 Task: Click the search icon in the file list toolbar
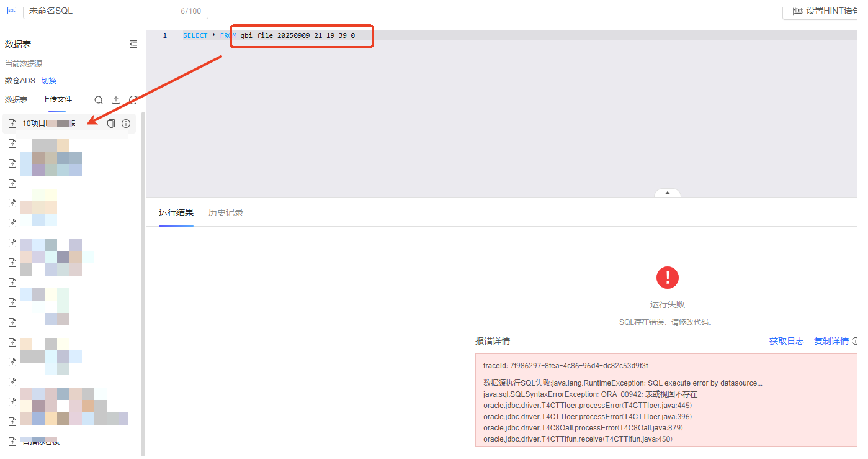pyautogui.click(x=99, y=100)
